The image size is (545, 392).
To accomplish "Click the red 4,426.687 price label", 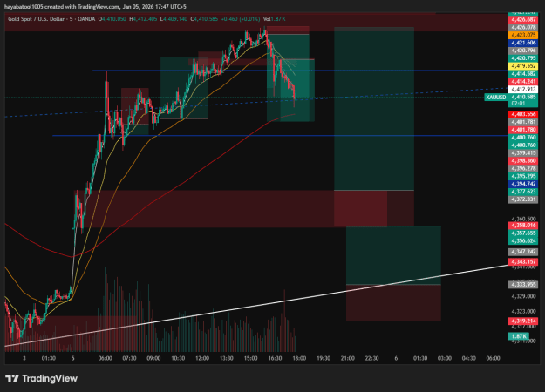I will pyautogui.click(x=523, y=20).
